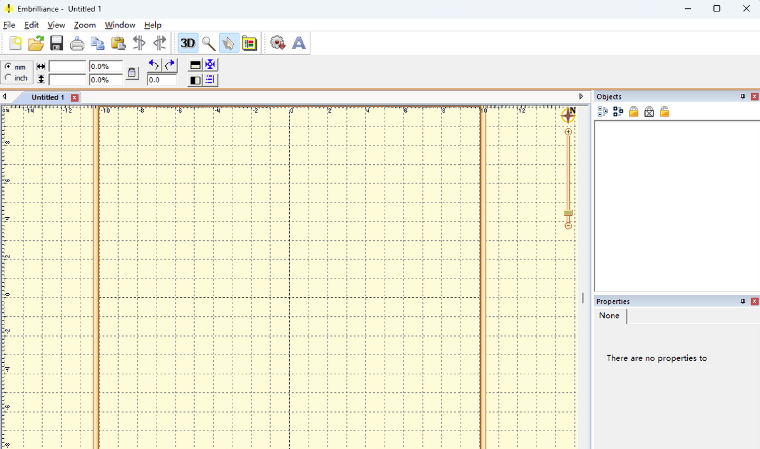Unlock objects with open padlock icon
The height and width of the screenshot is (449, 760).
pos(665,112)
